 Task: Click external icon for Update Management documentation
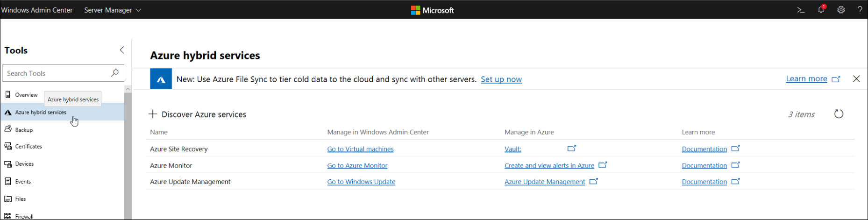pos(735,181)
